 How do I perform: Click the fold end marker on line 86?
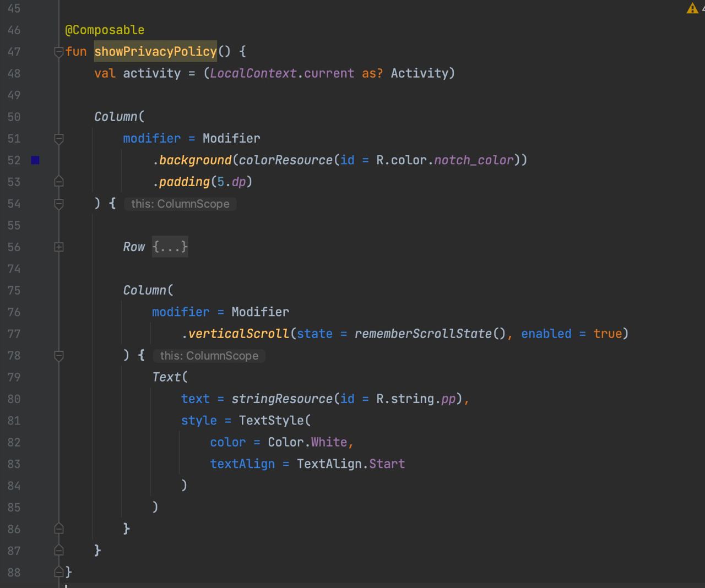[x=59, y=529]
